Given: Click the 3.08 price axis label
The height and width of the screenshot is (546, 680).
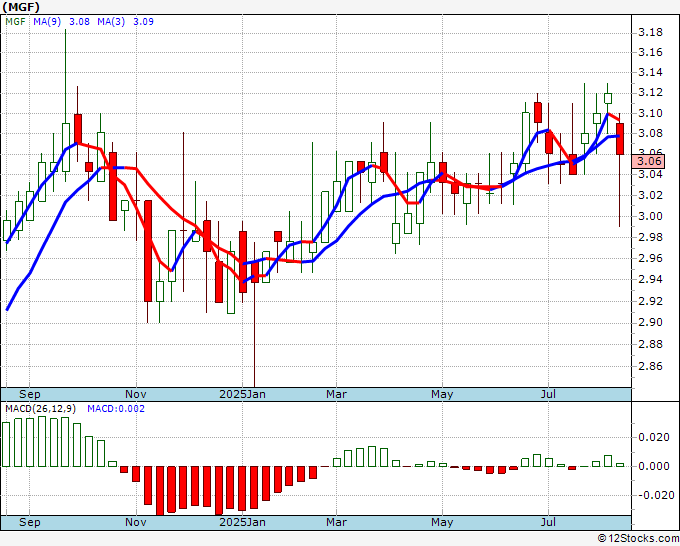Looking at the screenshot, I should pos(651,133).
